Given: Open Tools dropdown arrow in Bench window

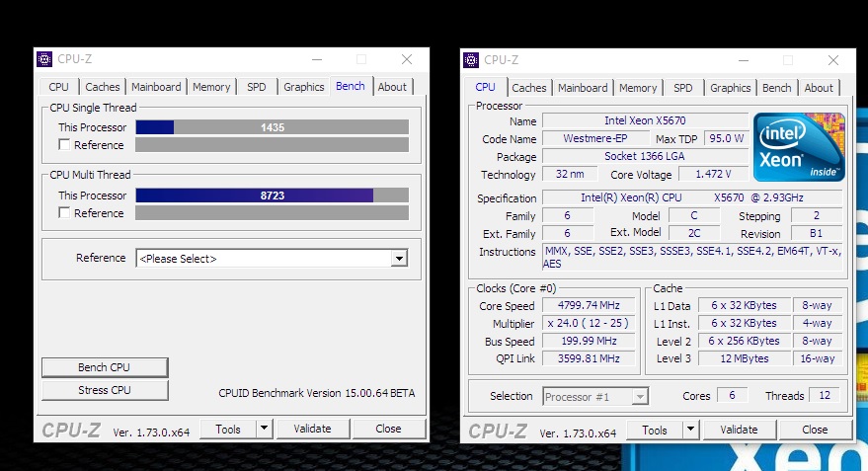Looking at the screenshot, I should coord(264,429).
